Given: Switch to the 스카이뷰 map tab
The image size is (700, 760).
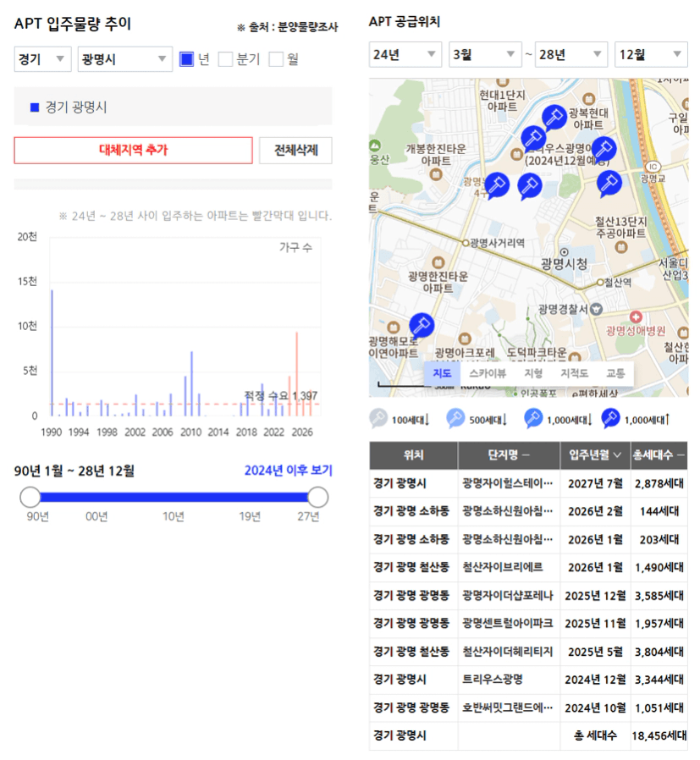Looking at the screenshot, I should point(488,373).
